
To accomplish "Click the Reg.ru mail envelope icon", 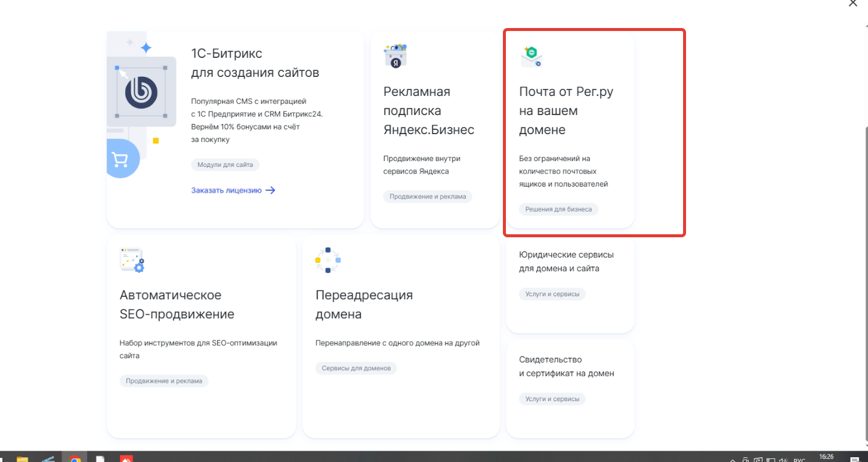I will point(531,55).
